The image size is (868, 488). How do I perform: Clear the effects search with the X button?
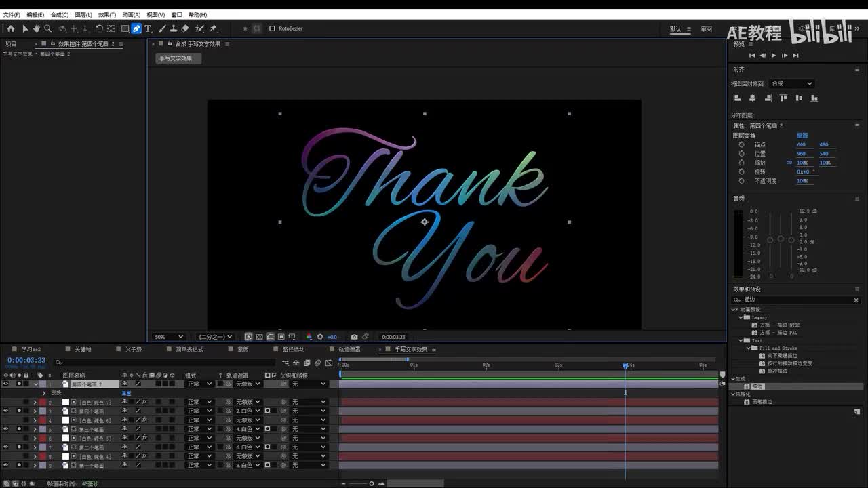click(x=856, y=300)
